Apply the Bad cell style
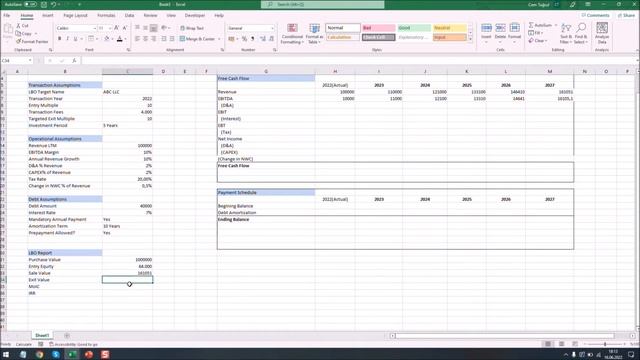The width and height of the screenshot is (640, 360). 378,28
